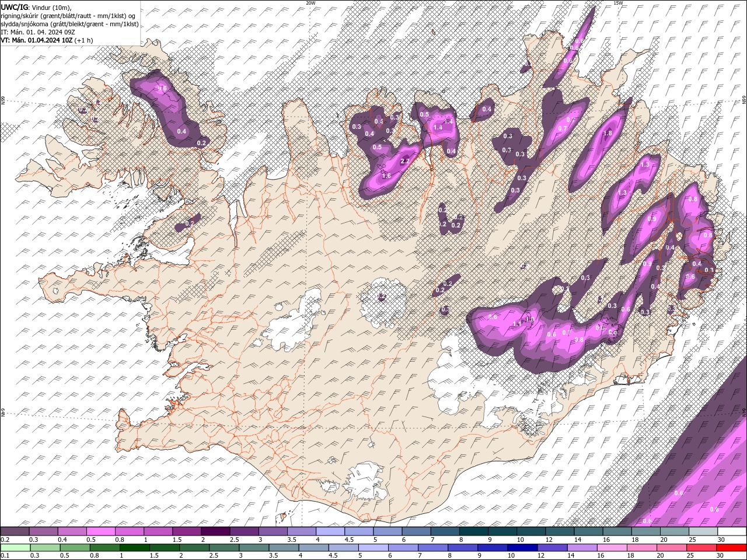Click the 25 mm red-pink swatch in lower legend
The width and height of the screenshot is (747, 560).
701,547
